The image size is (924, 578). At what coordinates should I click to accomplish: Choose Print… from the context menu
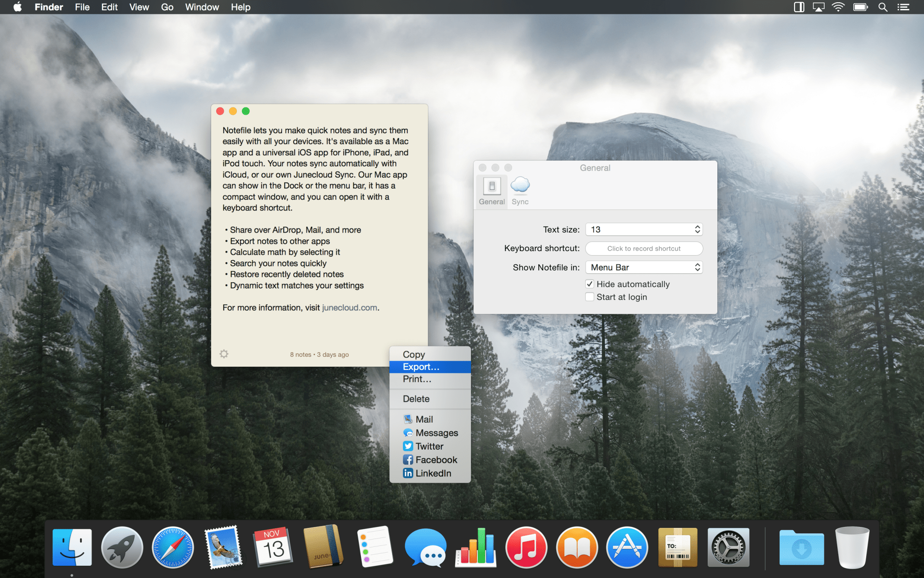click(417, 379)
